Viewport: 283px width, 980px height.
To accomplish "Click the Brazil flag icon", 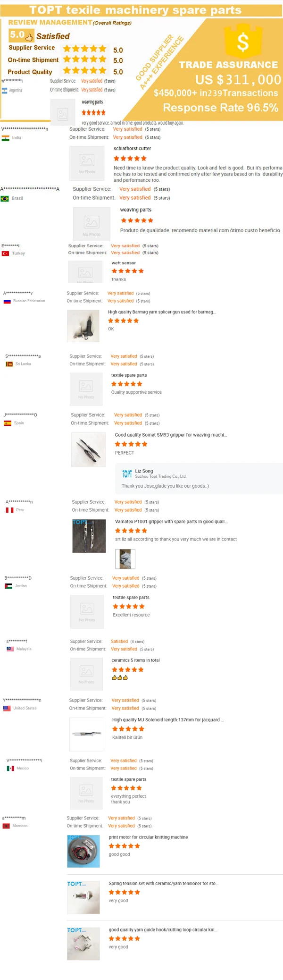I will click(5, 198).
